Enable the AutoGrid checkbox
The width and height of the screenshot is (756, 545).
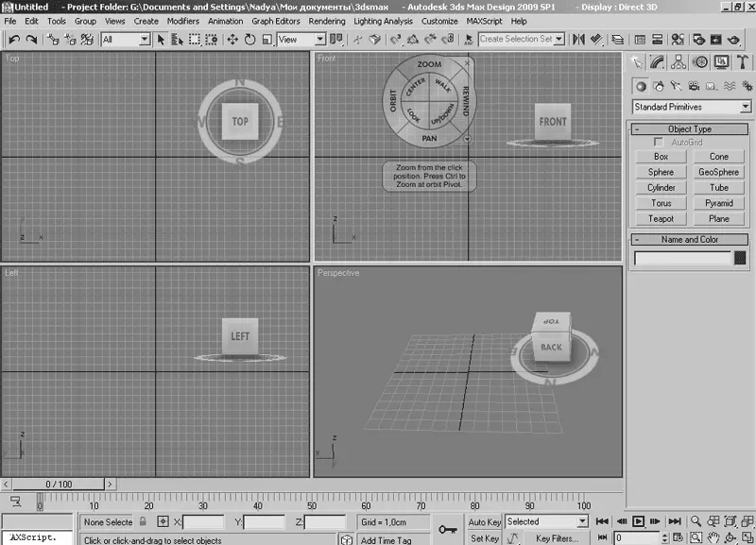658,142
